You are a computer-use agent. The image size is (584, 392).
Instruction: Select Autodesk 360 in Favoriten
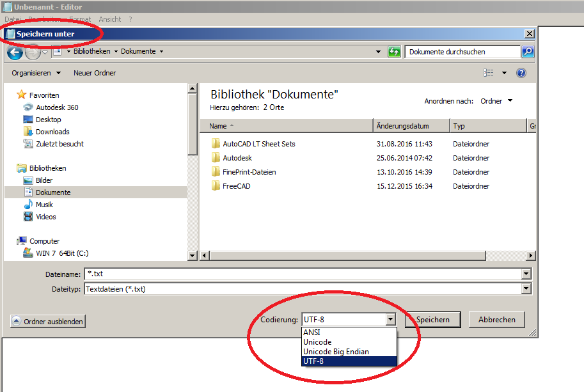point(57,107)
